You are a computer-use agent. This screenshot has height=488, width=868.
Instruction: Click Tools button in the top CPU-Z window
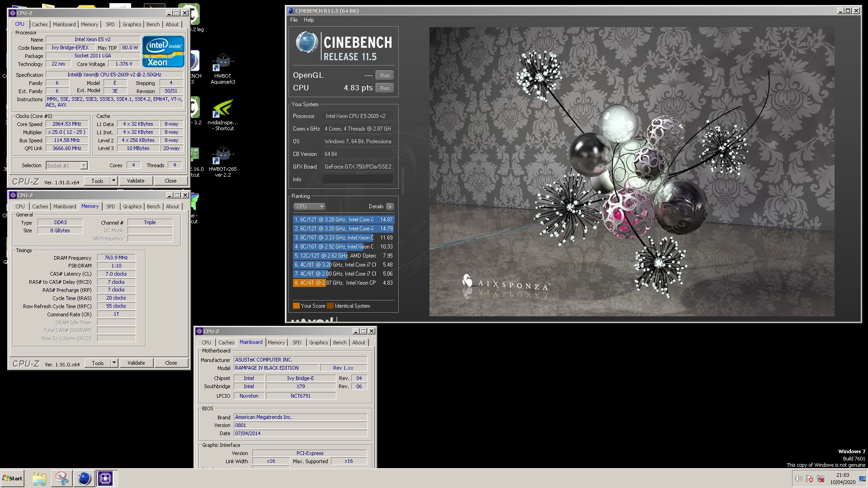tap(97, 181)
